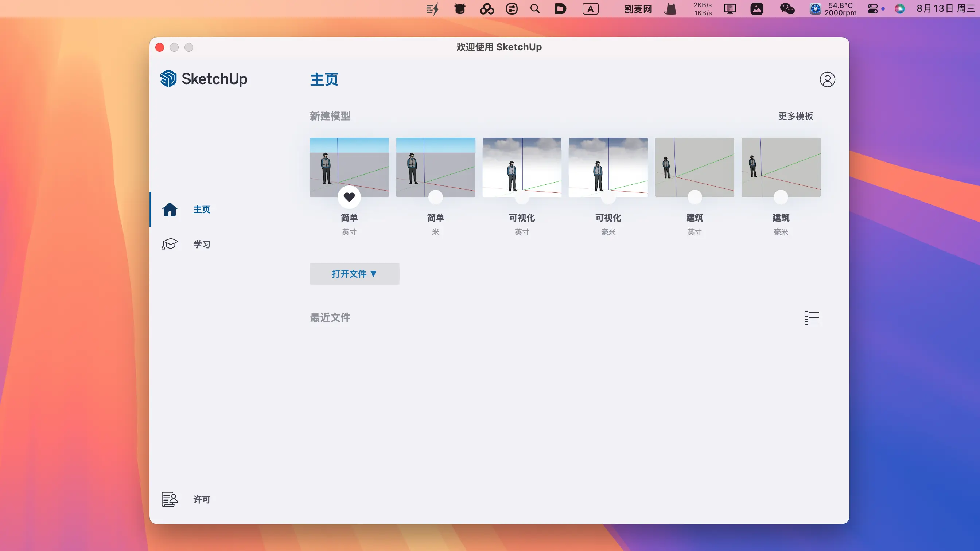
Task: Select the 主页 sidebar tab
Action: 202,210
